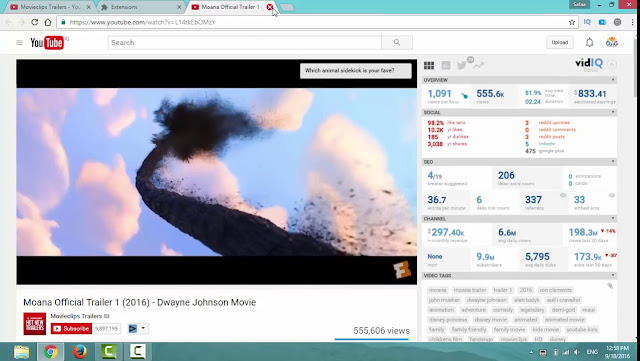640x361 pixels.
Task: Open the volume icon in system tray
Action: tap(577, 352)
